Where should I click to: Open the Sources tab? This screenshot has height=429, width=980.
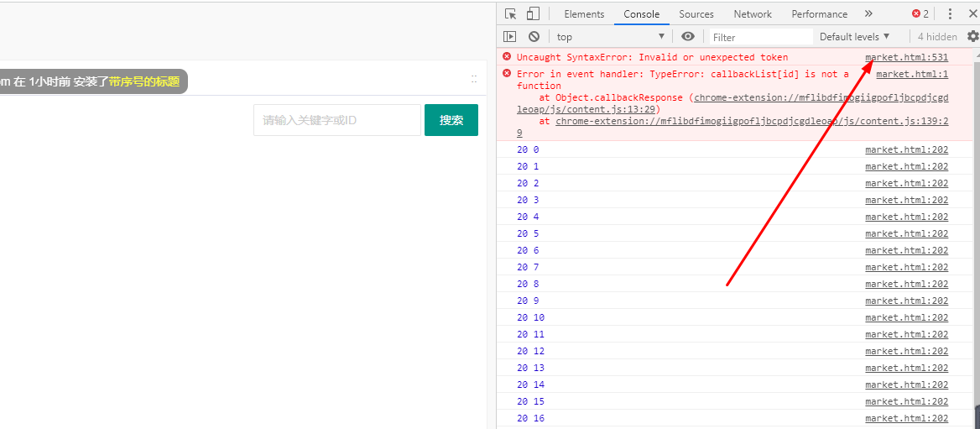tap(696, 14)
